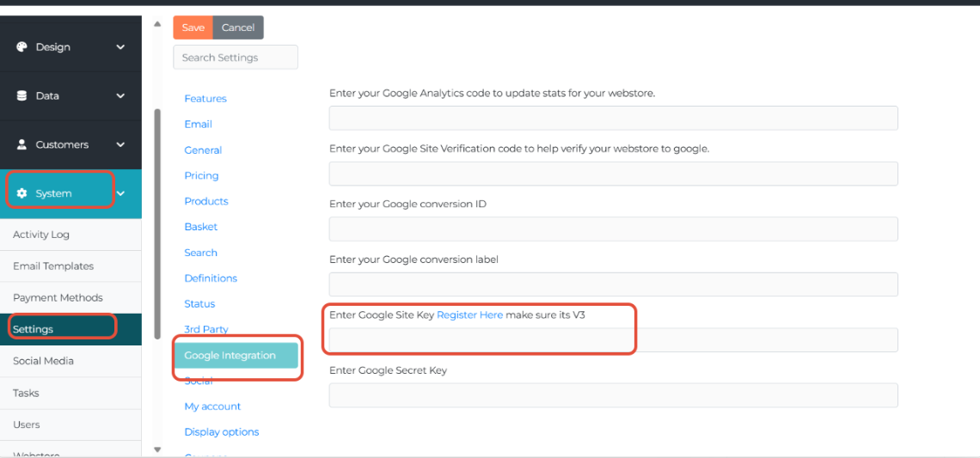Click the Design palette icon
The height and width of the screenshot is (458, 980).
21,47
